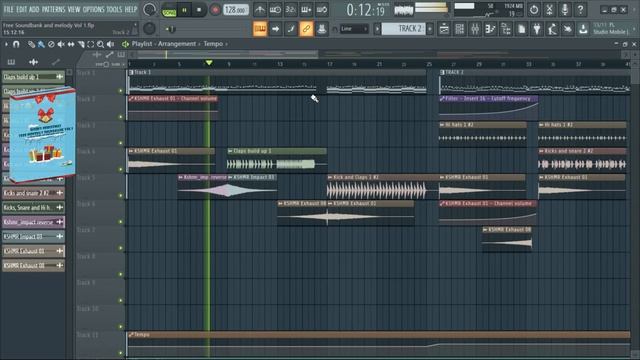The image size is (640, 360).
Task: Open the Channel rack icon
Action: [460, 29]
